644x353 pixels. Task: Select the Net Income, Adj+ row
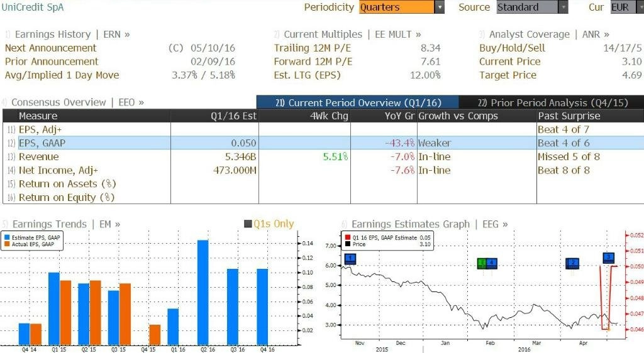point(323,170)
